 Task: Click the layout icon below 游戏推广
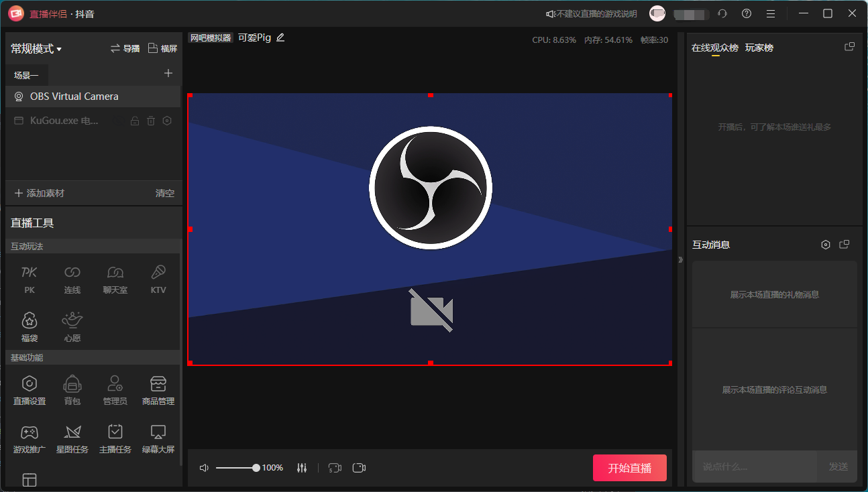(x=29, y=480)
